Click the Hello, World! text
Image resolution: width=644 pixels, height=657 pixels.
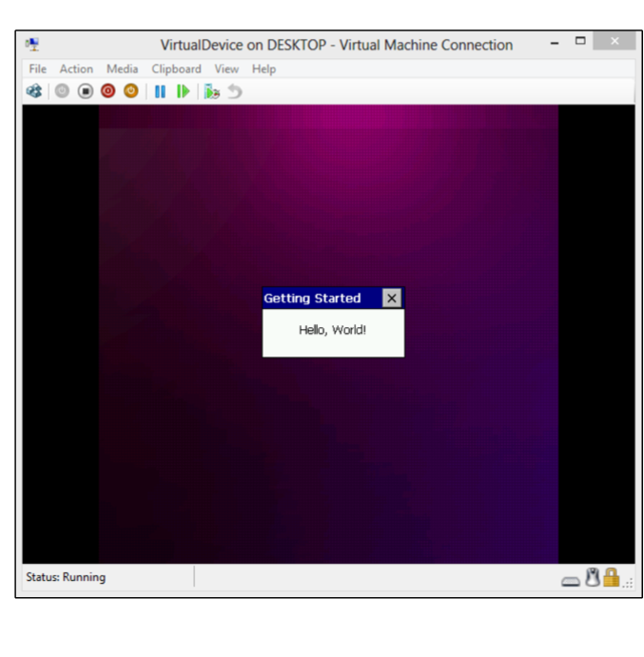pos(332,330)
